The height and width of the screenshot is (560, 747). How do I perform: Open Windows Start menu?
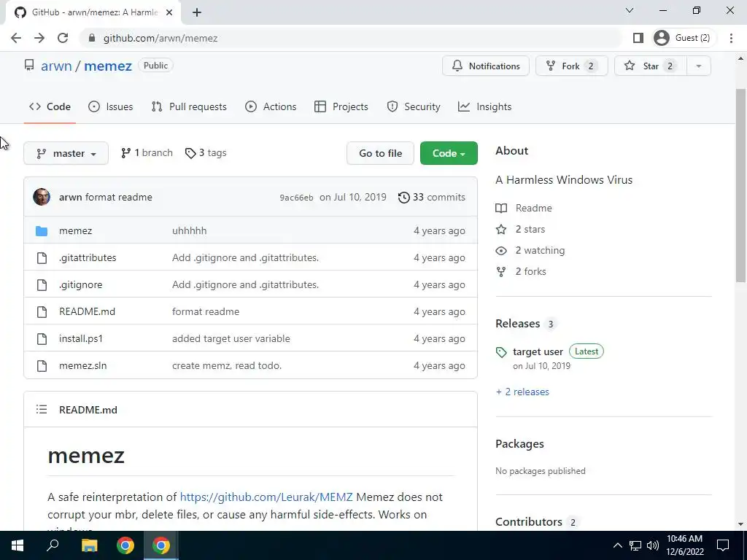tap(18, 545)
